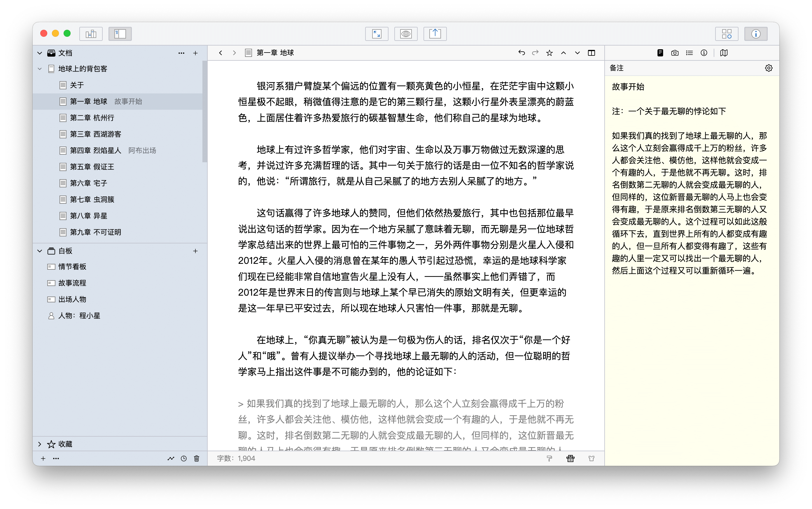Open the card grid view icon
The width and height of the screenshot is (812, 509).
(727, 34)
